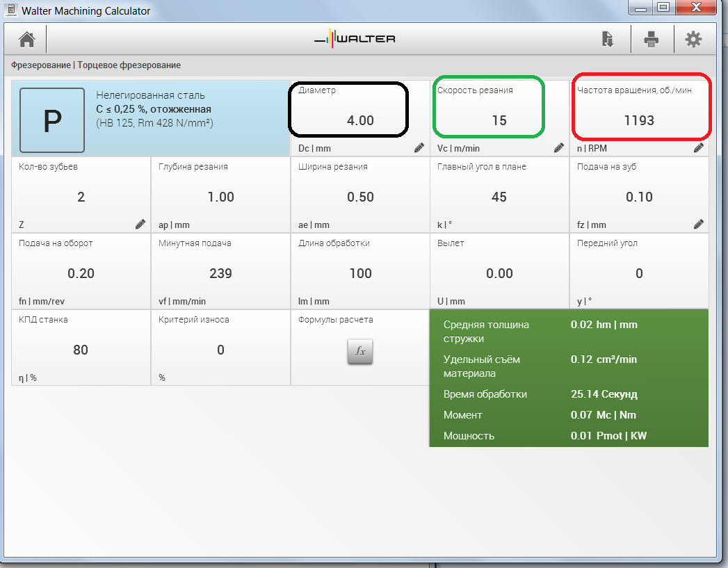Click power result '0.01 Pmot | KW'

608,436
